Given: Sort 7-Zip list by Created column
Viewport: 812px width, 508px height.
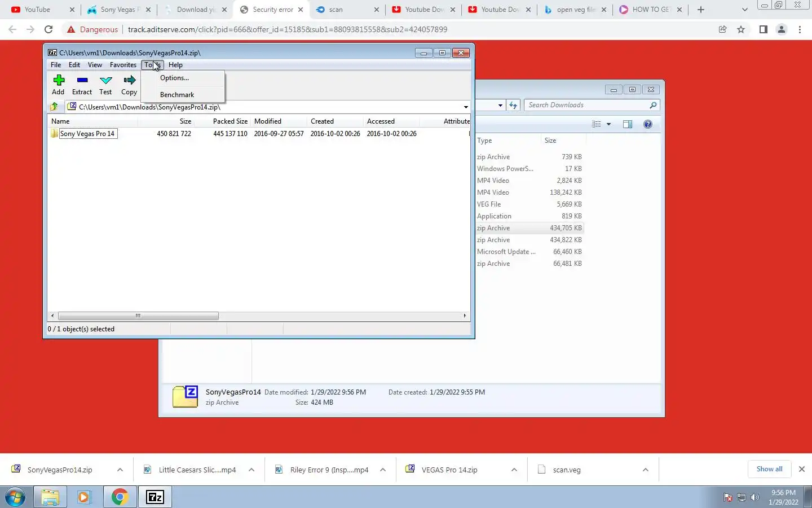Looking at the screenshot, I should pyautogui.click(x=335, y=121).
